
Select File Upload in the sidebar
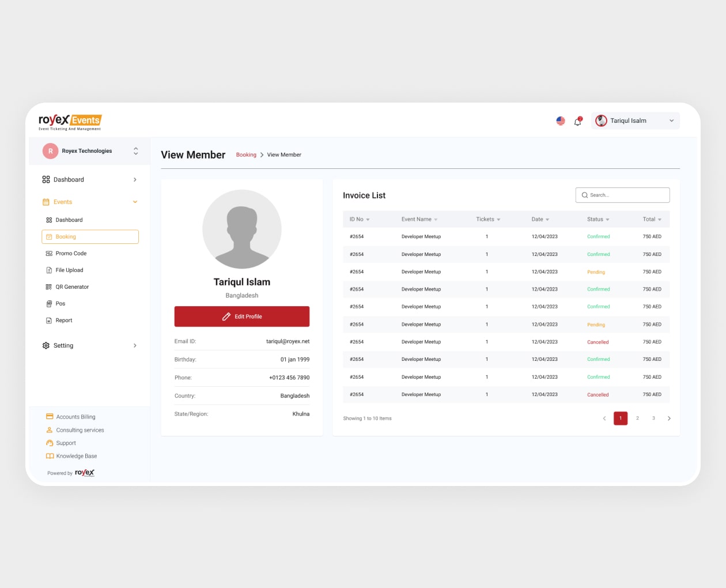[69, 270]
